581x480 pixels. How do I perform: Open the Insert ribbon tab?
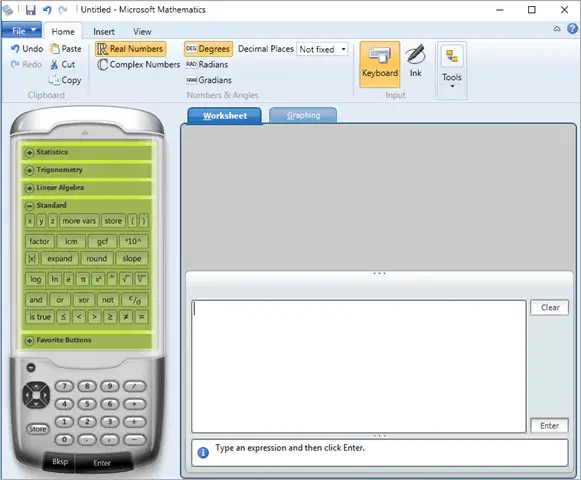(x=104, y=32)
